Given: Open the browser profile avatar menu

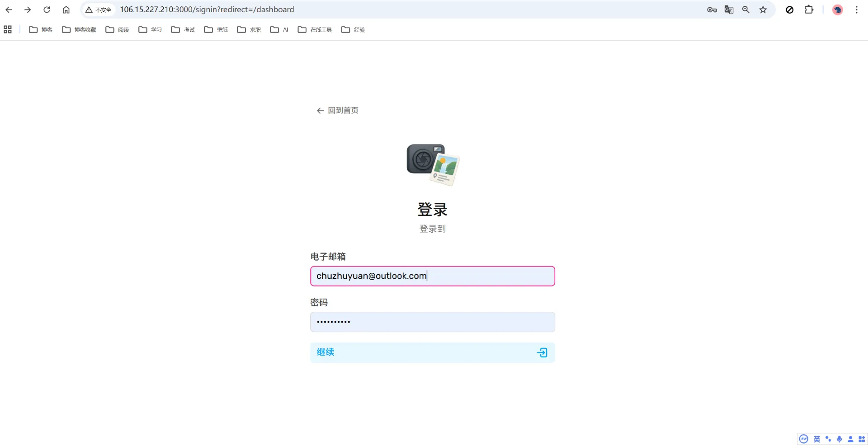Looking at the screenshot, I should click(x=838, y=9).
